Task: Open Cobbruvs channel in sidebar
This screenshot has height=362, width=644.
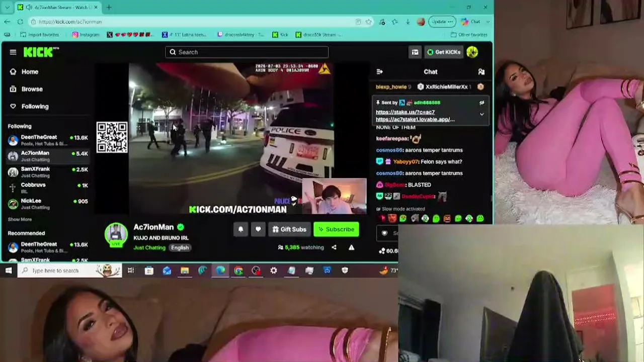Action: pos(48,188)
